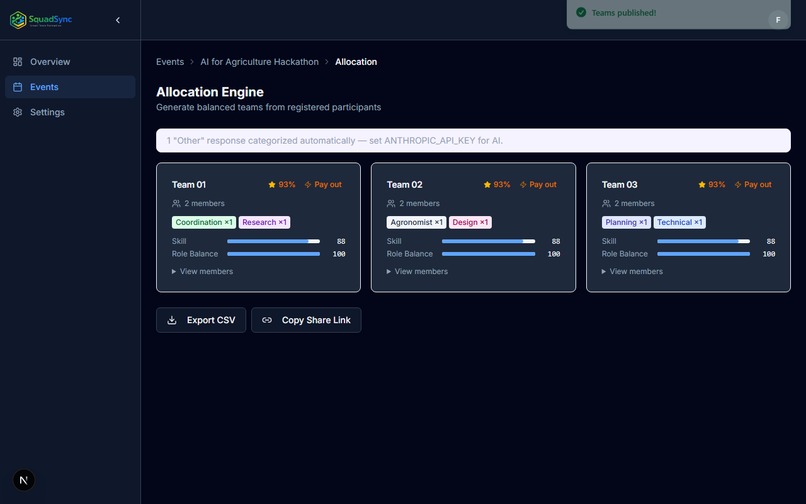The width and height of the screenshot is (806, 504).
Task: Click the Team 02 title
Action: pos(405,185)
